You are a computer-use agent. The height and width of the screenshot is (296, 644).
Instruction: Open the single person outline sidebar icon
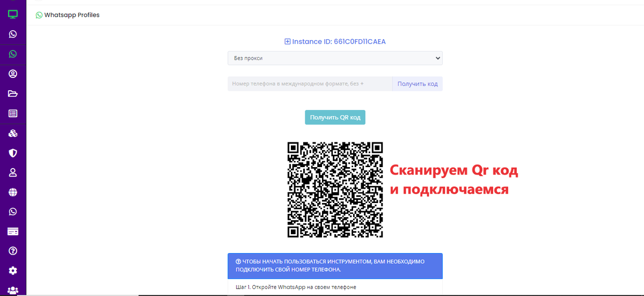13,172
